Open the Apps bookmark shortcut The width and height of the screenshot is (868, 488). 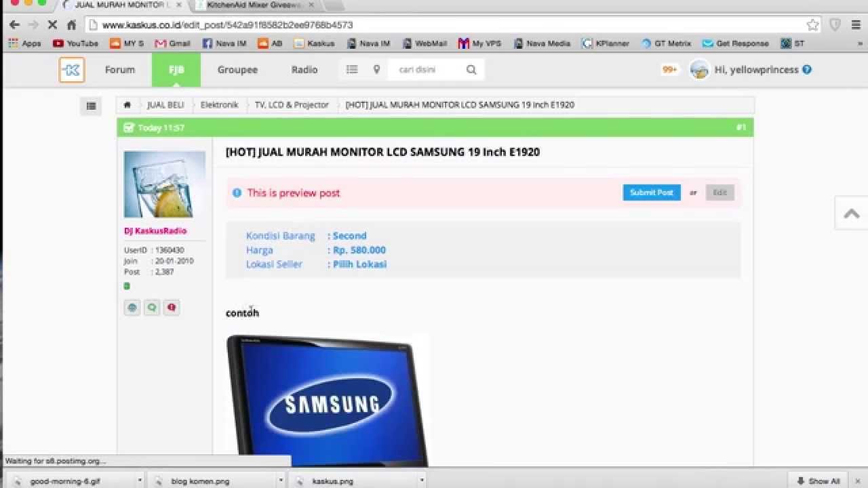(24, 43)
